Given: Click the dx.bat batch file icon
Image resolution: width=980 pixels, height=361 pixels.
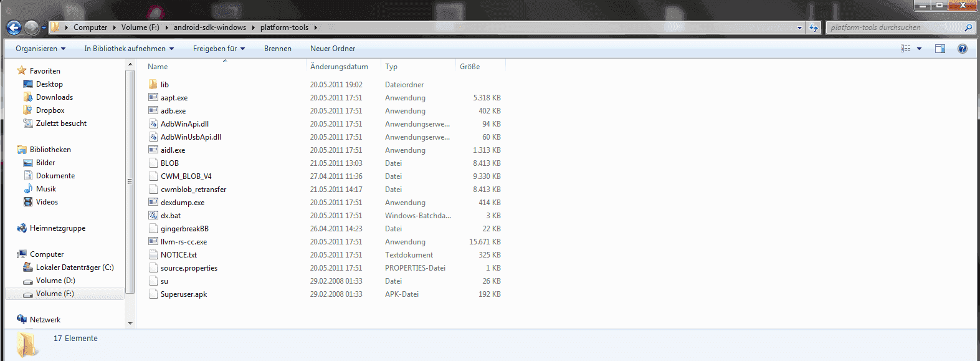Looking at the screenshot, I should [153, 215].
